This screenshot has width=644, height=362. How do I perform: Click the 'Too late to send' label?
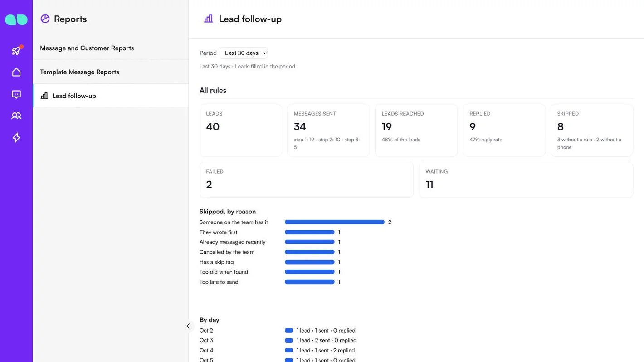tap(219, 282)
